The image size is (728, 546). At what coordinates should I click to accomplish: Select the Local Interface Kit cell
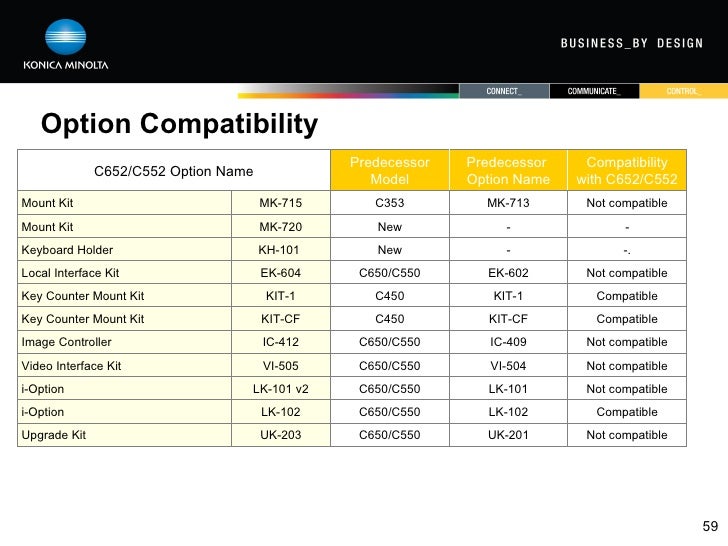(x=124, y=273)
